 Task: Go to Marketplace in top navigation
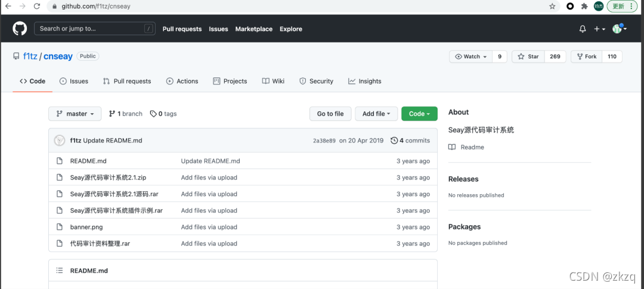pos(254,29)
